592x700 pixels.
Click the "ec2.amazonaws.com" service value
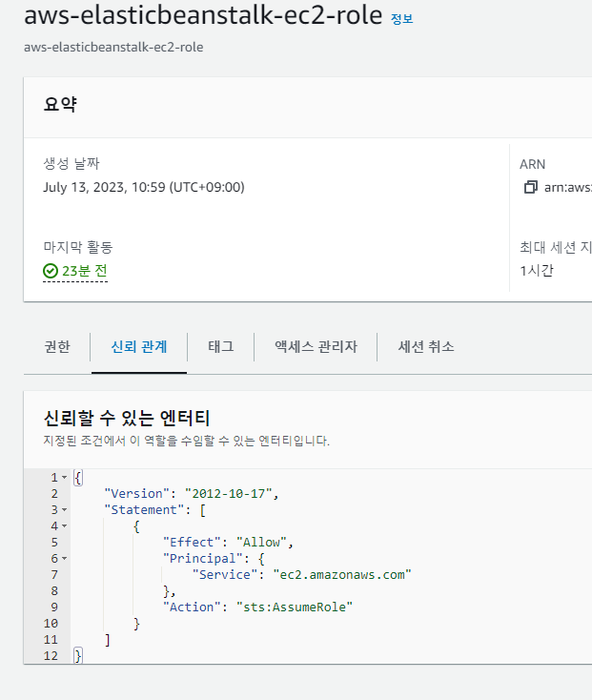(342, 574)
